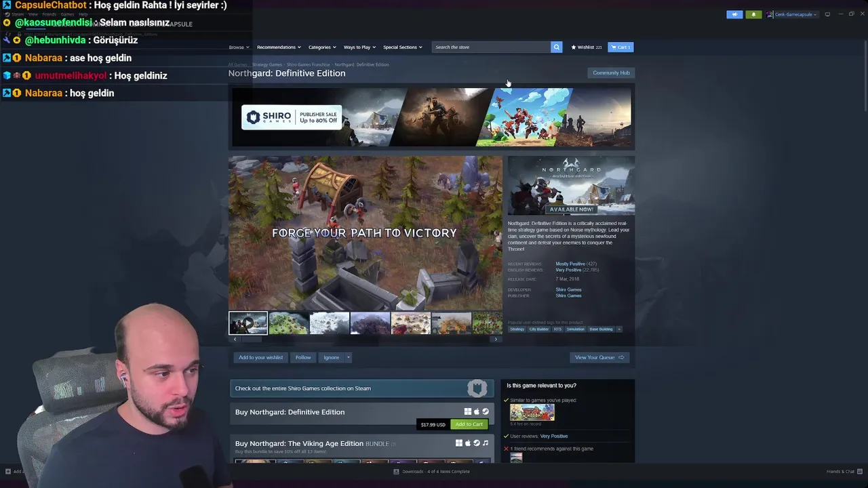
Task: Click the Shiro Games Franchise breadcrumb
Action: coord(308,64)
